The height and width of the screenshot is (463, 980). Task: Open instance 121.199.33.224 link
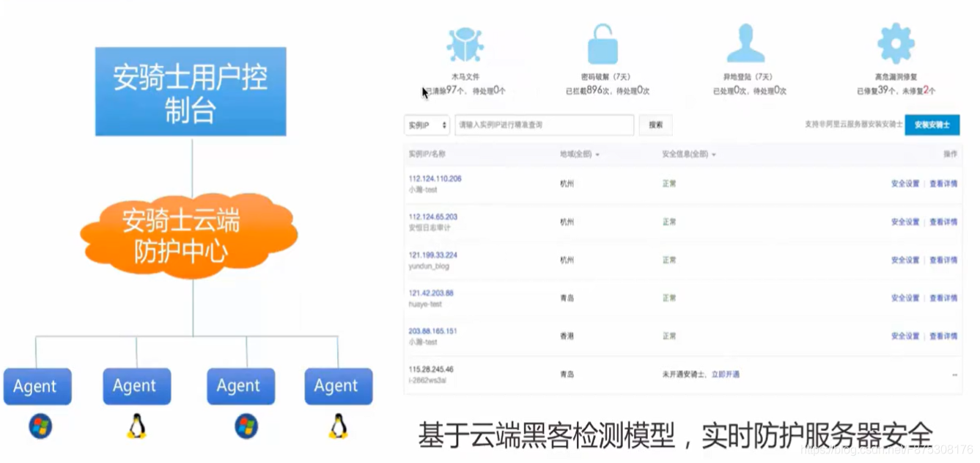point(432,255)
